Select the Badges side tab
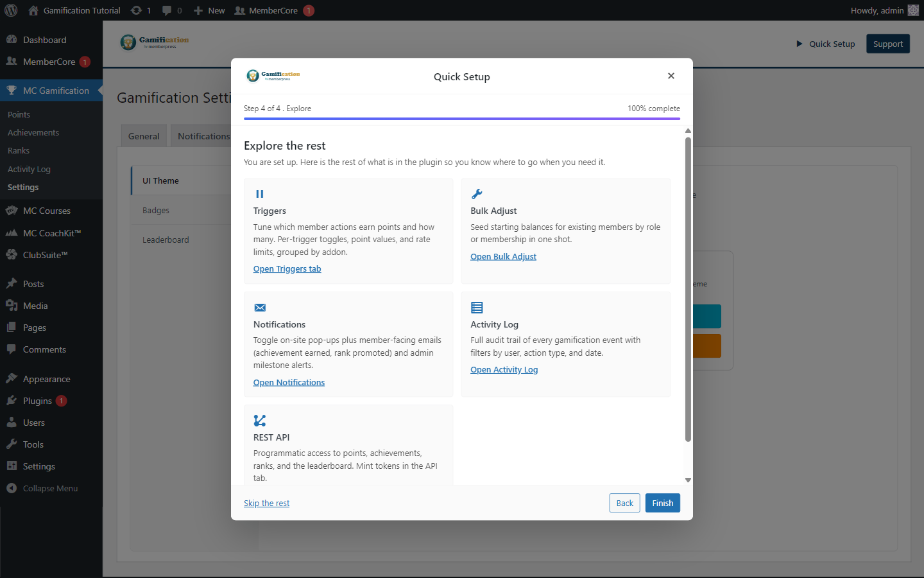This screenshot has width=924, height=578. tap(182, 210)
